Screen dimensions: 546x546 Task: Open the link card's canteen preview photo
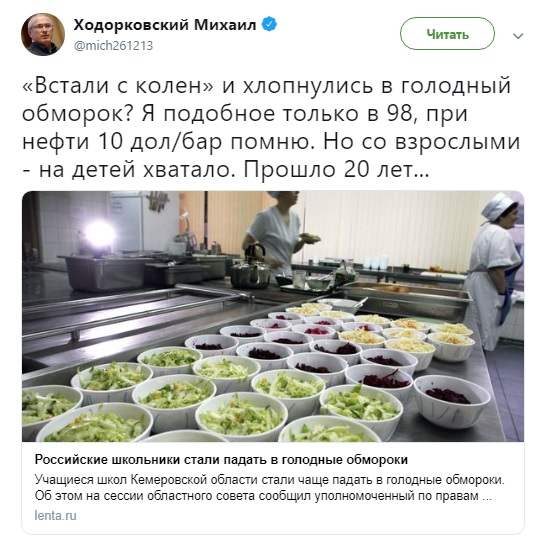273,316
